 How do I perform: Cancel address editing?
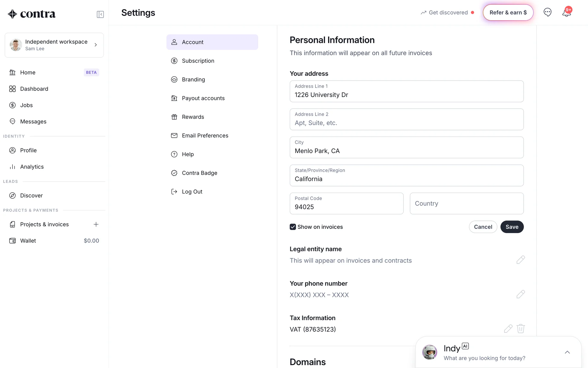coord(483,227)
